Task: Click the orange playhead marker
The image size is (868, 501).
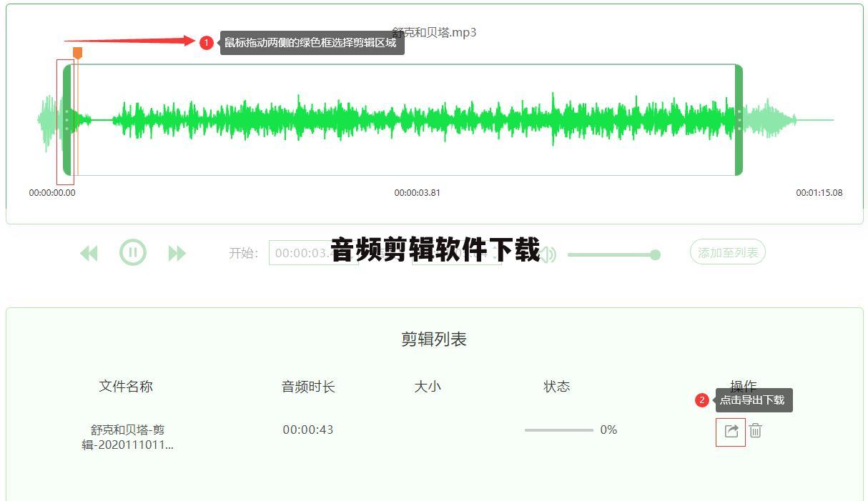Action: 77,53
